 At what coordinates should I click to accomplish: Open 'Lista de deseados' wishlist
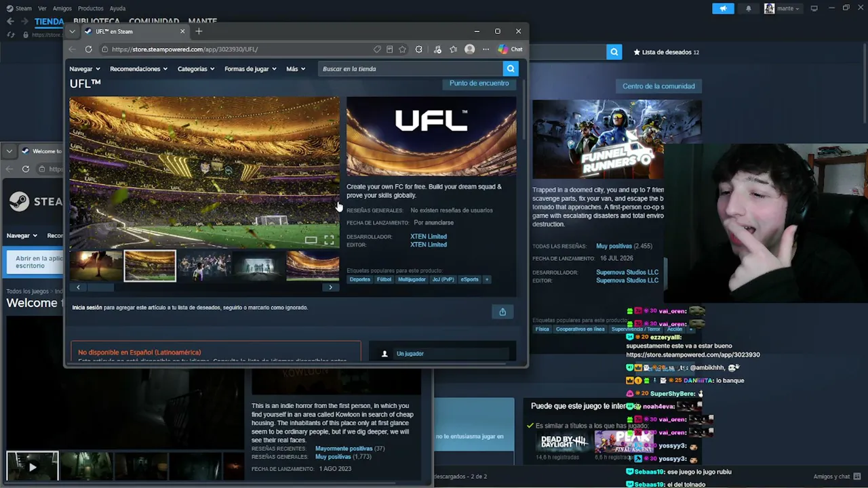pos(666,52)
